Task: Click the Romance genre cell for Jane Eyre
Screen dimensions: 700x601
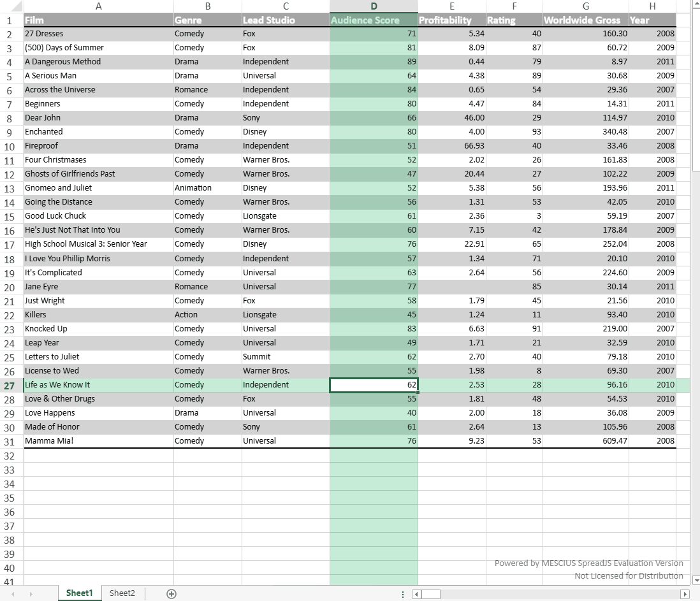Action: (x=208, y=286)
